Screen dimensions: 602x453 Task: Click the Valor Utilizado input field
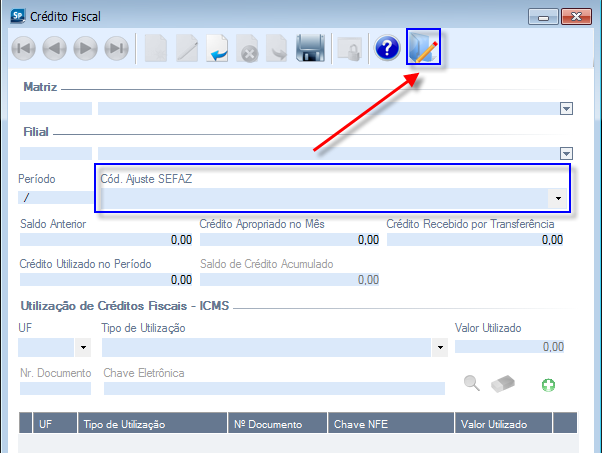509,347
